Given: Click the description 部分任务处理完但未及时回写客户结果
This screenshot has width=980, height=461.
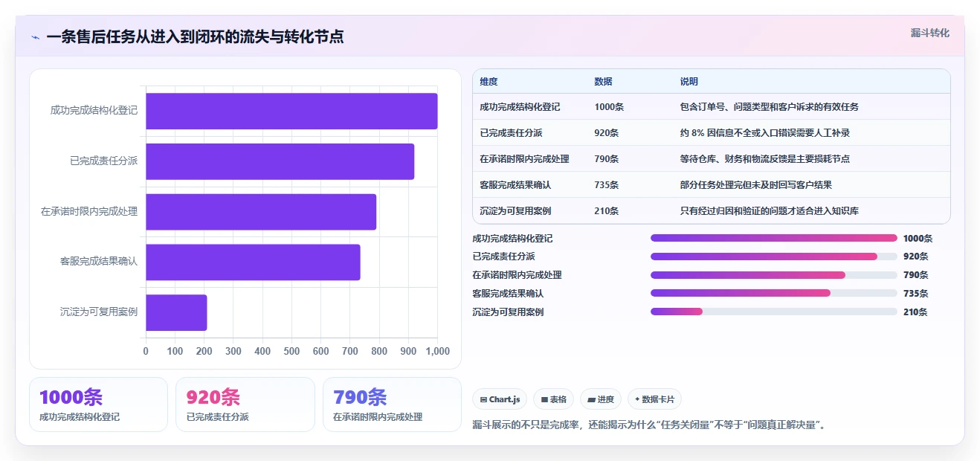Looking at the screenshot, I should click(755, 185).
